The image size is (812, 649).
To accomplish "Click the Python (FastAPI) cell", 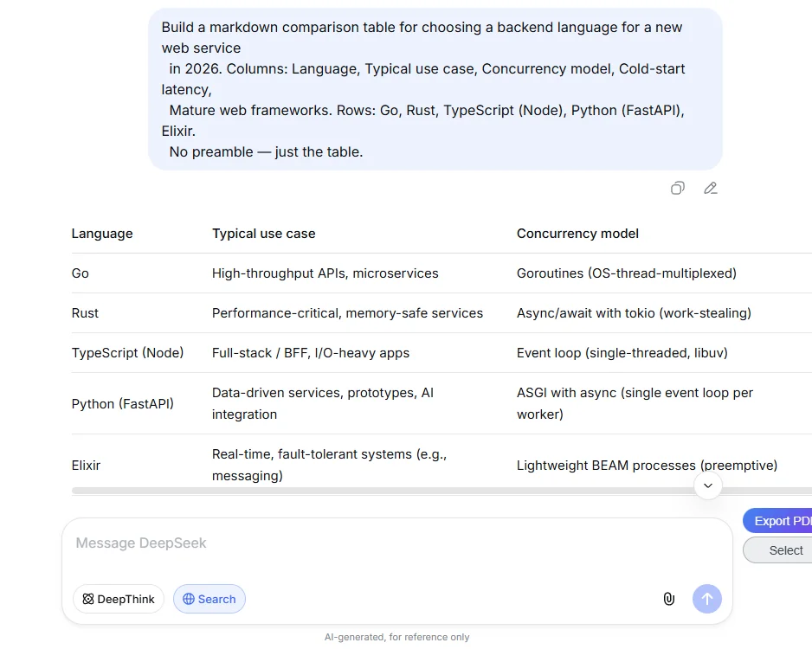I will [123, 404].
